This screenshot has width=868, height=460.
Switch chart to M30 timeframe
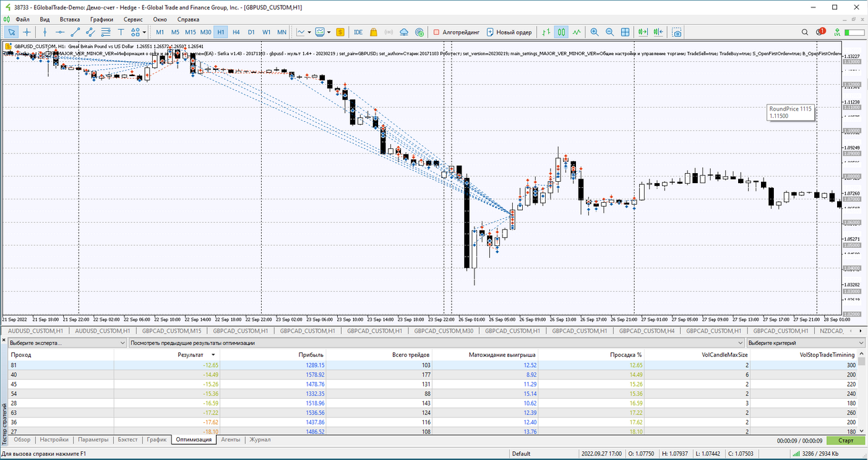206,32
